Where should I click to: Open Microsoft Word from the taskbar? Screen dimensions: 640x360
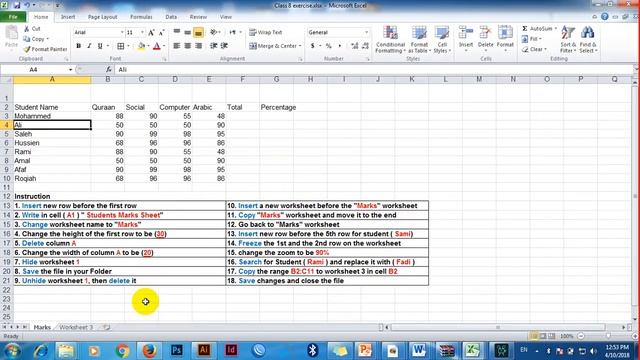[x=418, y=351]
